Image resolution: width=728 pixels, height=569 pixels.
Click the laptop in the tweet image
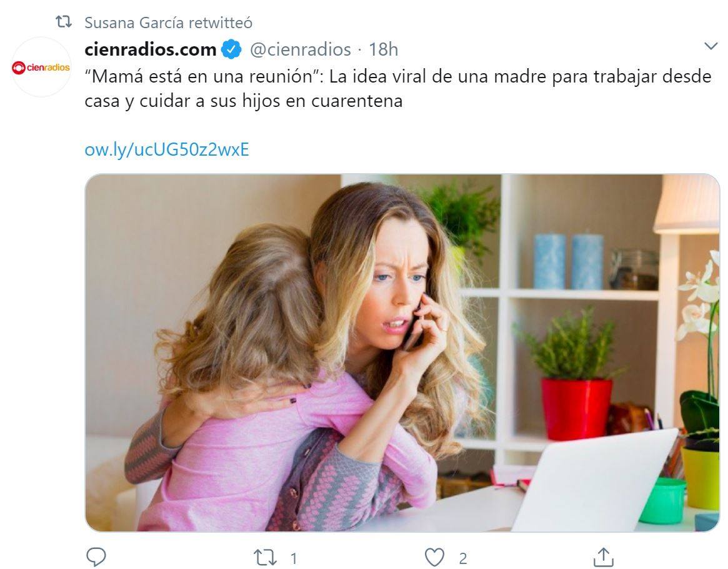tap(594, 480)
